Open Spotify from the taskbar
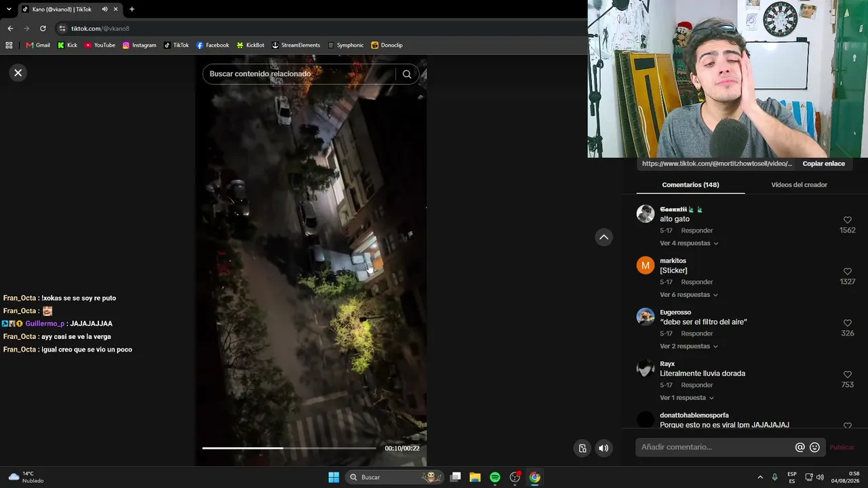 495,477
